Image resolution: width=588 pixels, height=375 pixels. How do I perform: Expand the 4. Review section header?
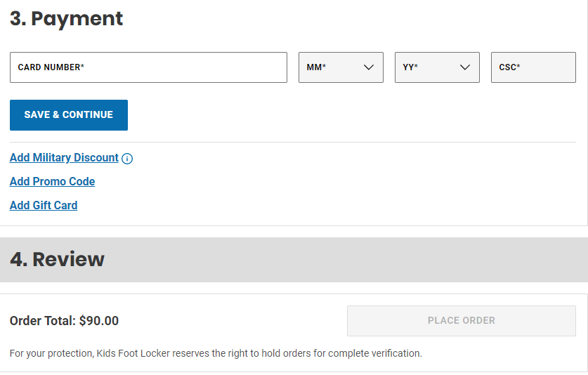pyautogui.click(x=58, y=259)
